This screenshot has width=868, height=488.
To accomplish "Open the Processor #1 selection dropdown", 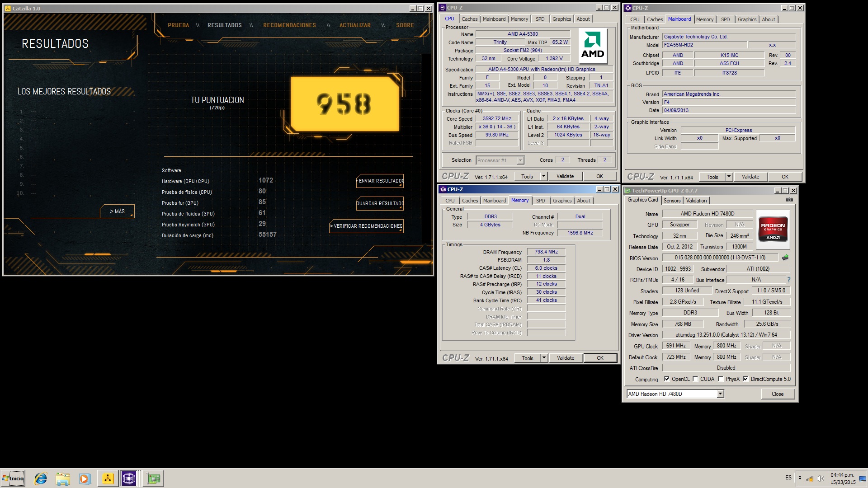I will click(520, 160).
